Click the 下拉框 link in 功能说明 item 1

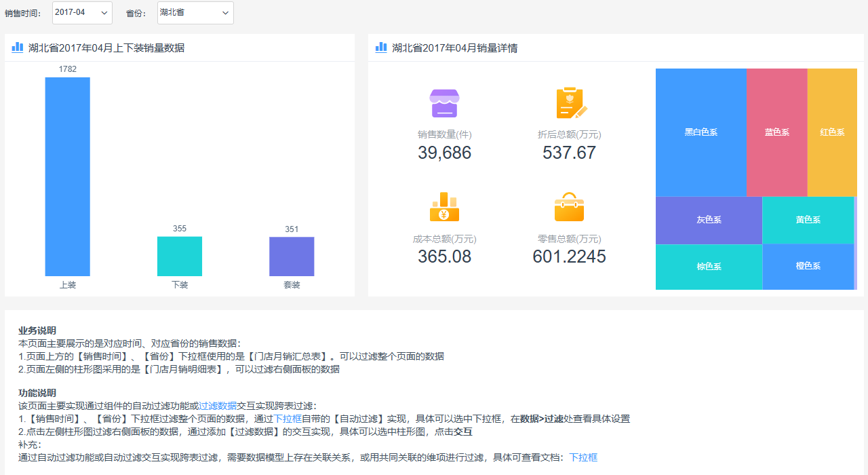(x=288, y=419)
